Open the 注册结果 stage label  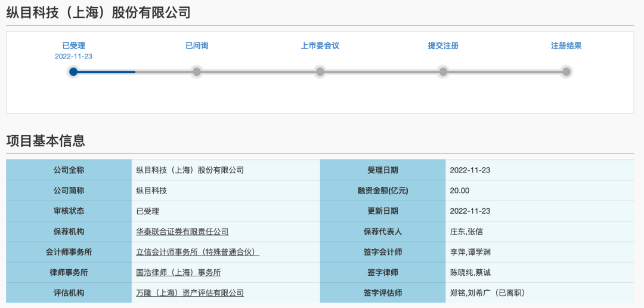pos(566,45)
